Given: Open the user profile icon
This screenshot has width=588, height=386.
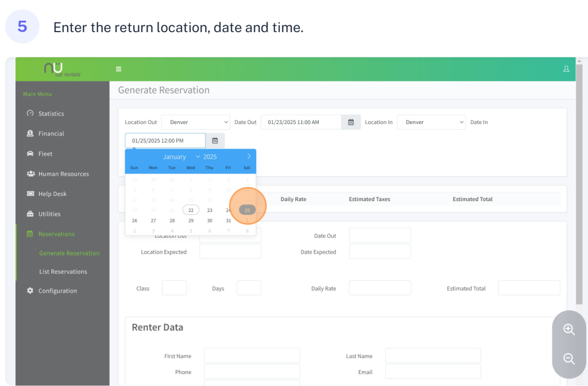Looking at the screenshot, I should tap(566, 69).
